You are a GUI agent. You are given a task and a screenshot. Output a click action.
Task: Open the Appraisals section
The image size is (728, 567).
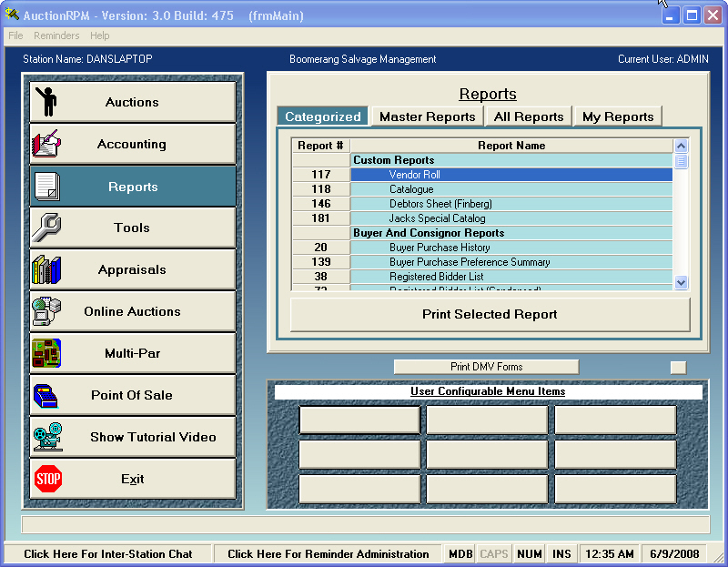[x=133, y=269]
